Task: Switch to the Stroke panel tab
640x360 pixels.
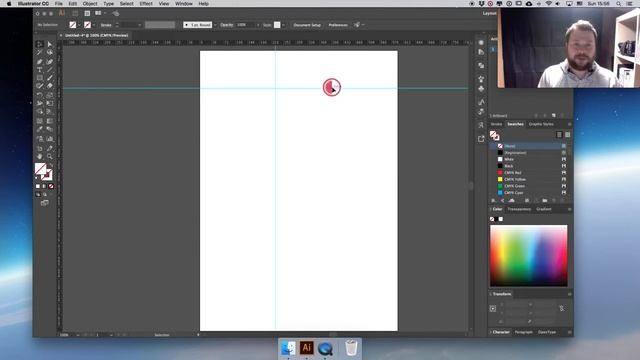Action: coord(496,124)
